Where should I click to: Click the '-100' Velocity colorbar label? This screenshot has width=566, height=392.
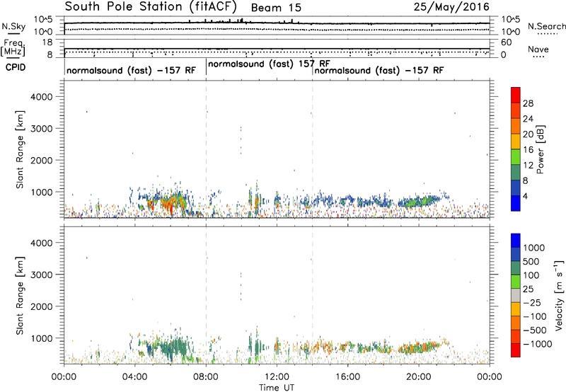point(535,316)
